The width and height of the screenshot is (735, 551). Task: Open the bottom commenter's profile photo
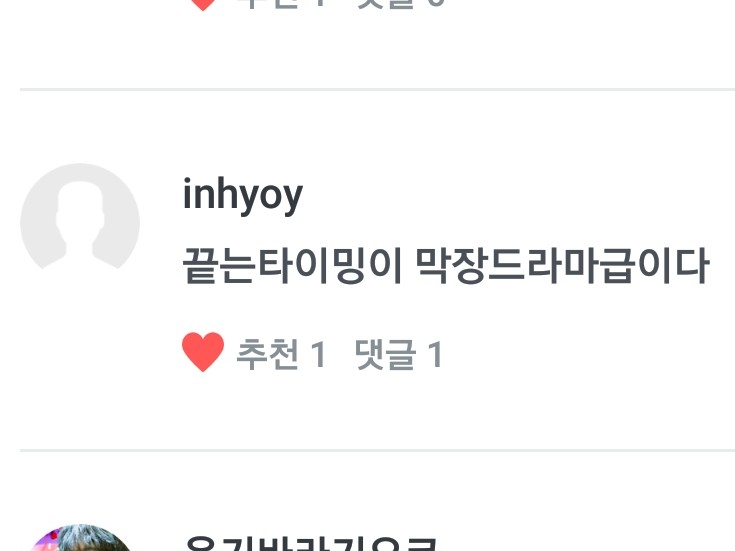80,538
